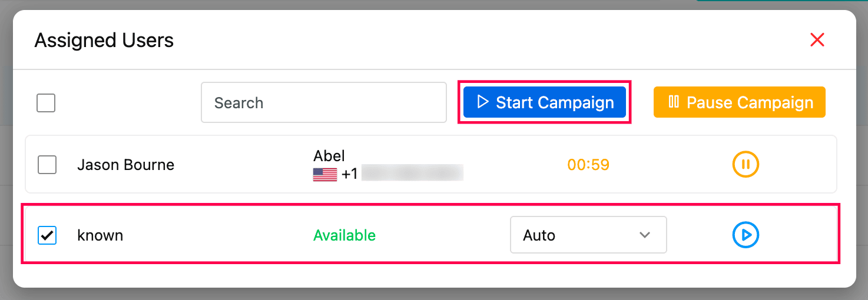Click the Start Campaign button
Viewport: 868px width, 300px height.
[x=544, y=102]
